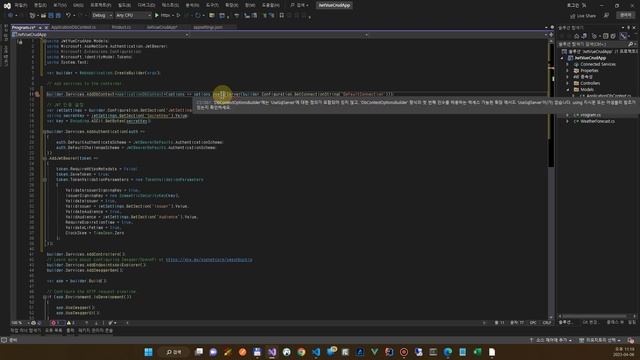Switch to the JwtVueCrudApp document tab
Viewport: 640px width, 360px height.
point(162,27)
